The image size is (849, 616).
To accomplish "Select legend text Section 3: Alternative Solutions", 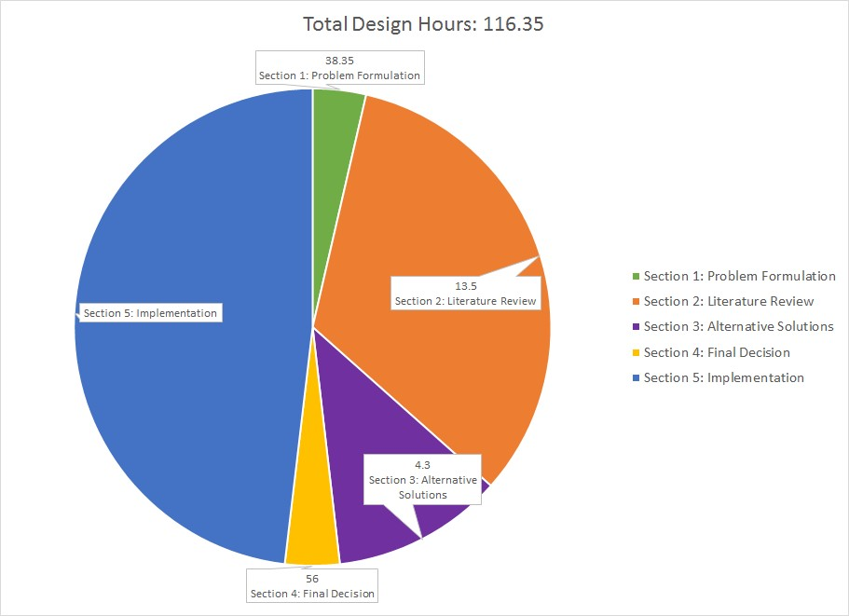I will point(738,327).
